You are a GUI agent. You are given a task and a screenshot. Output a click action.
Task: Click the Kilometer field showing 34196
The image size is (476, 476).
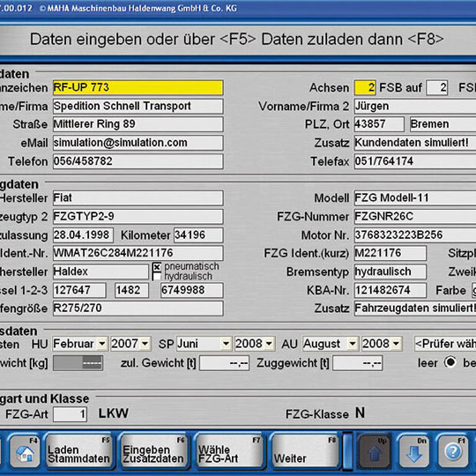(198, 235)
